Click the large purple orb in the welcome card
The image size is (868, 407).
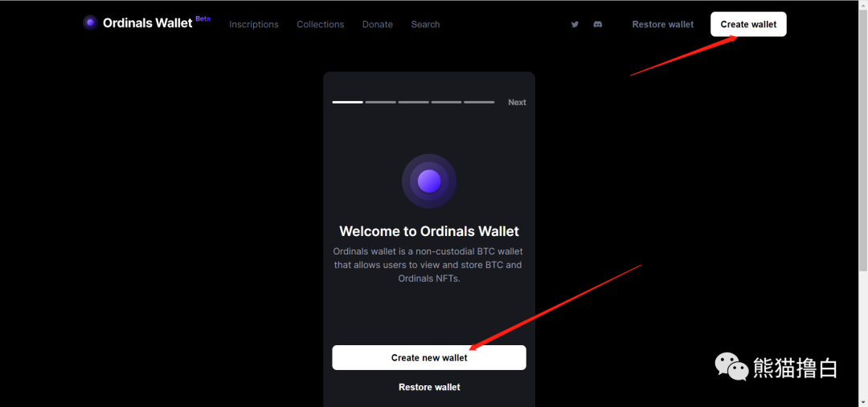coord(429,181)
